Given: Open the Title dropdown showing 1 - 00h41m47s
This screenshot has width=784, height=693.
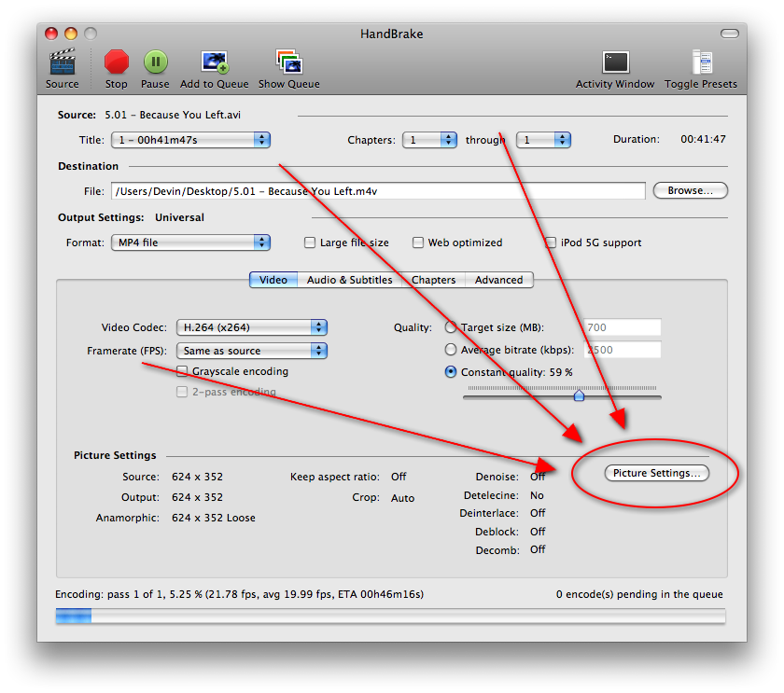Looking at the screenshot, I should tap(190, 140).
